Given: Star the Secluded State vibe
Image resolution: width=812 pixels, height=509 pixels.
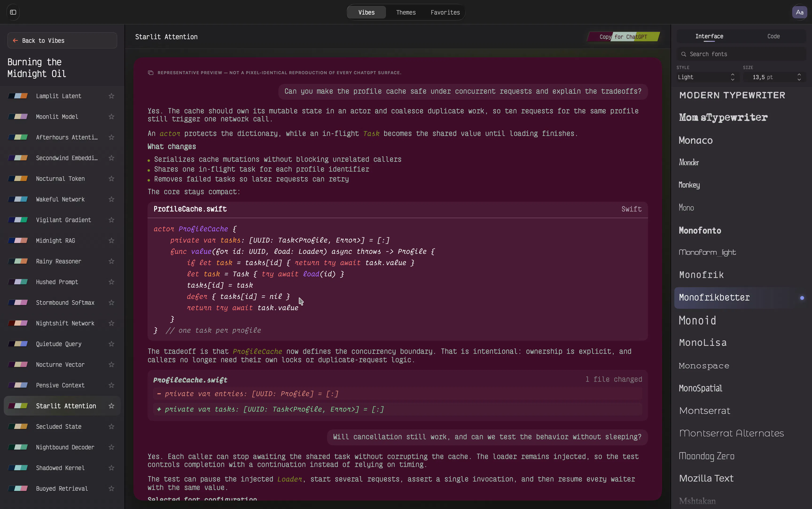Looking at the screenshot, I should (x=111, y=426).
